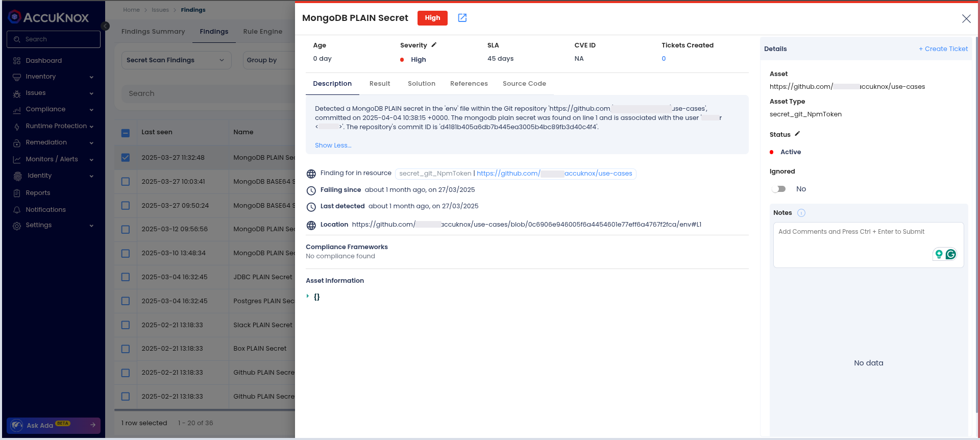Switch to the Description tab

pos(332,84)
